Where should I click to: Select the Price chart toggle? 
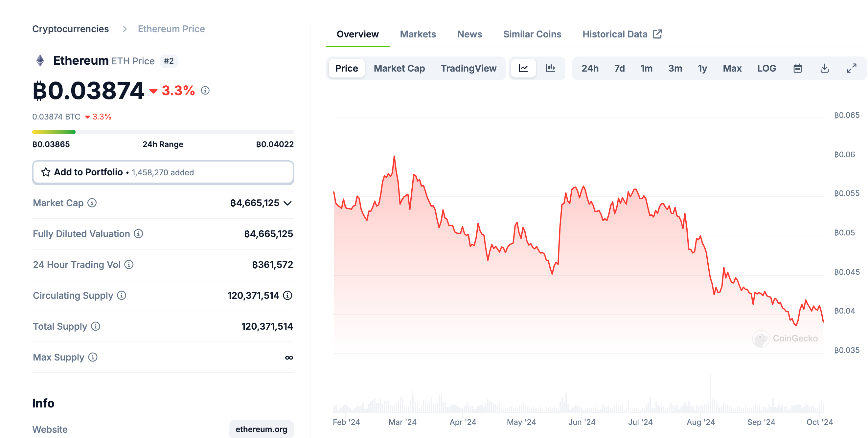346,68
